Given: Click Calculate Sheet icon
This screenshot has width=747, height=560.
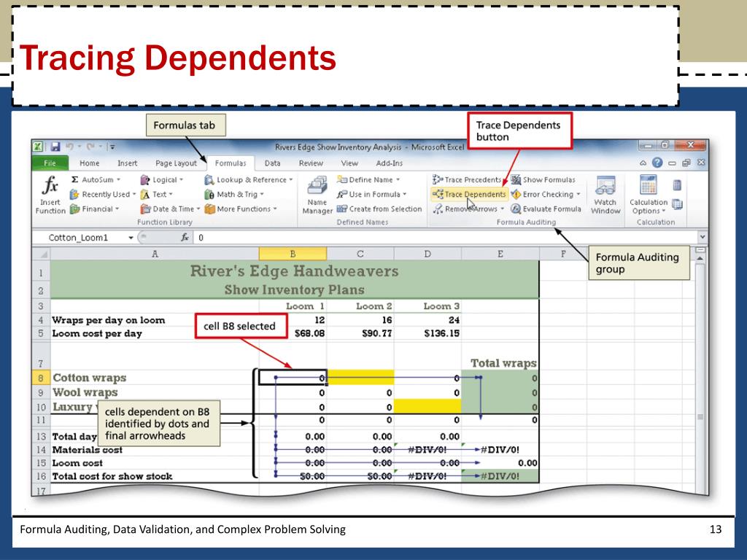Looking at the screenshot, I should [677, 204].
